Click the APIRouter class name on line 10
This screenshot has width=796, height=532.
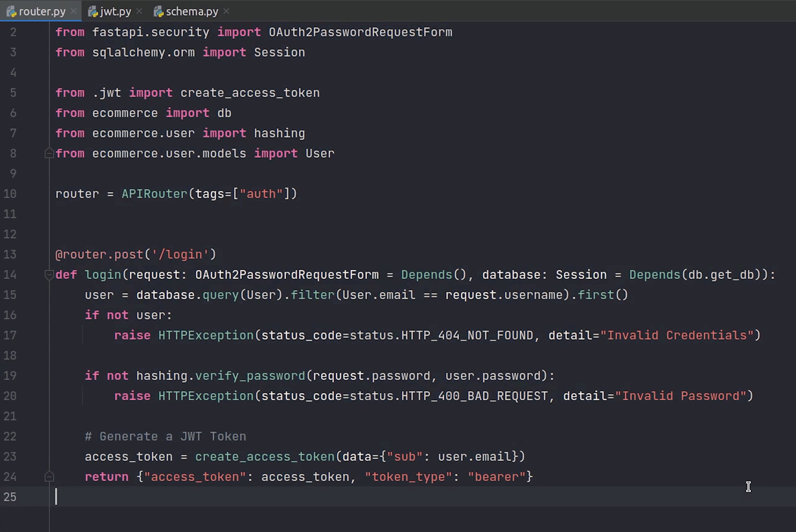tap(154, 194)
